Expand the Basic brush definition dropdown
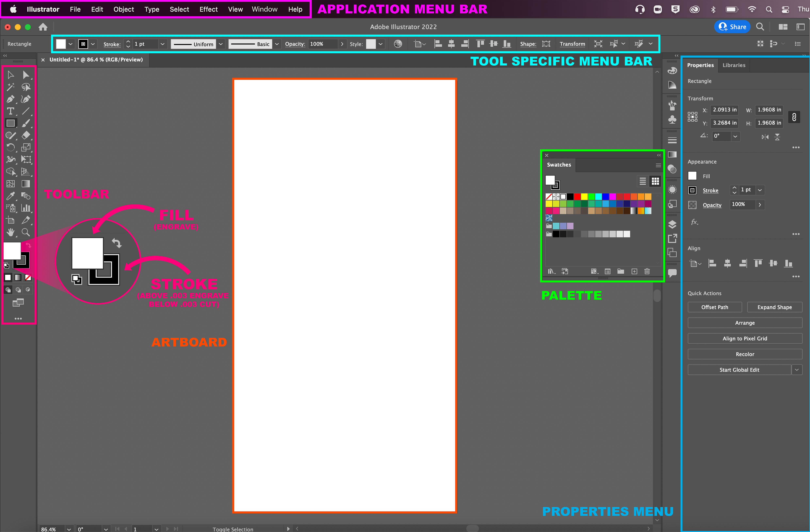The height and width of the screenshot is (532, 810). tap(277, 44)
